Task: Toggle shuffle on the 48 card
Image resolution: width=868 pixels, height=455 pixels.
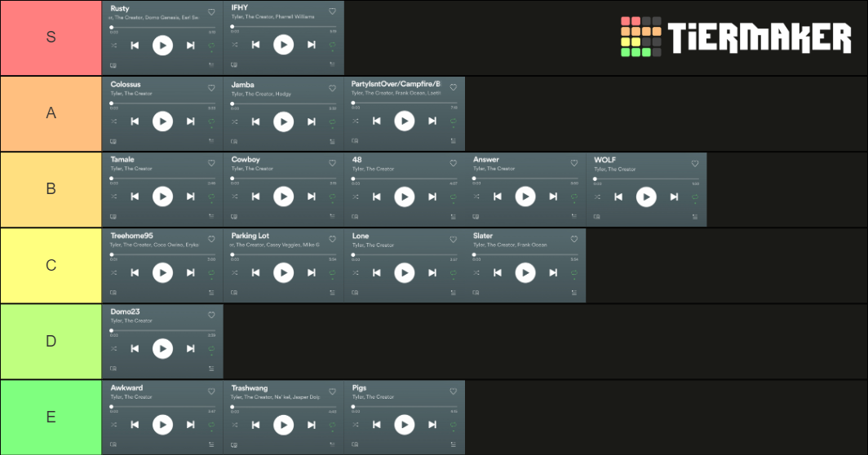Action: pos(356,197)
